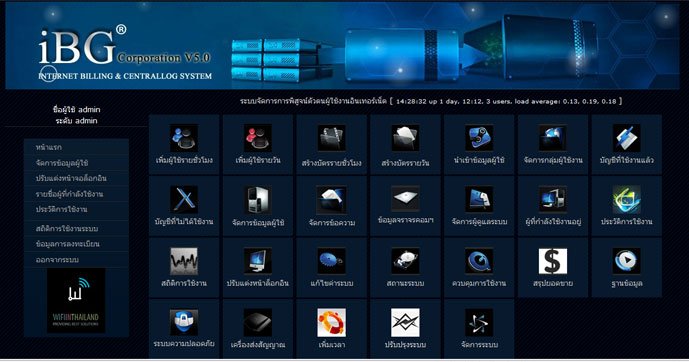Open the จัดการผู้ดูแลระบบ icon tile
Screen dimensions: 689x362
(x=479, y=206)
